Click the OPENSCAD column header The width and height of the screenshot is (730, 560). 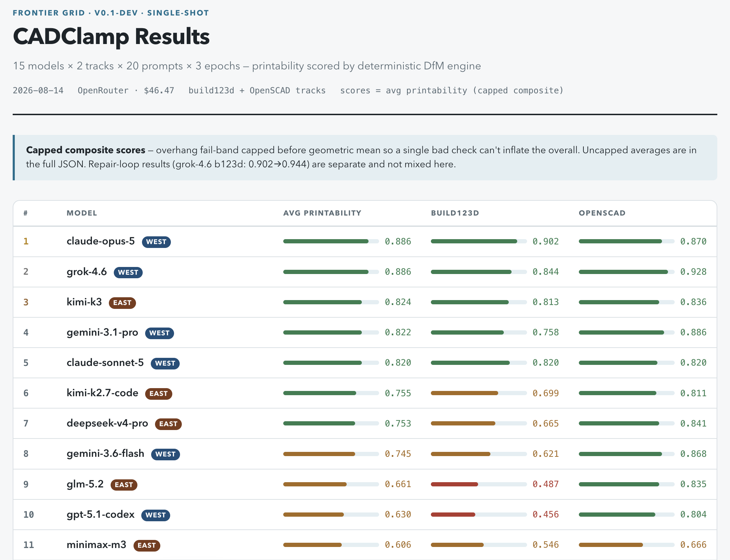[x=602, y=213]
